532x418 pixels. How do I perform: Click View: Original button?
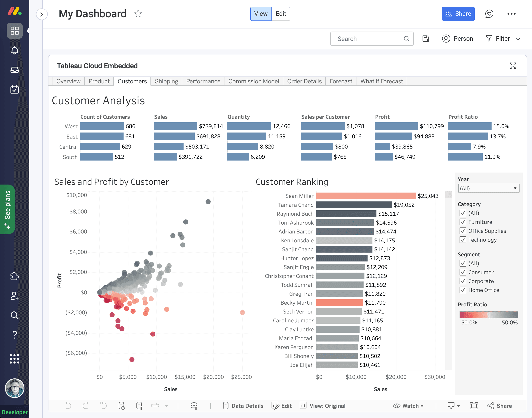pyautogui.click(x=323, y=406)
